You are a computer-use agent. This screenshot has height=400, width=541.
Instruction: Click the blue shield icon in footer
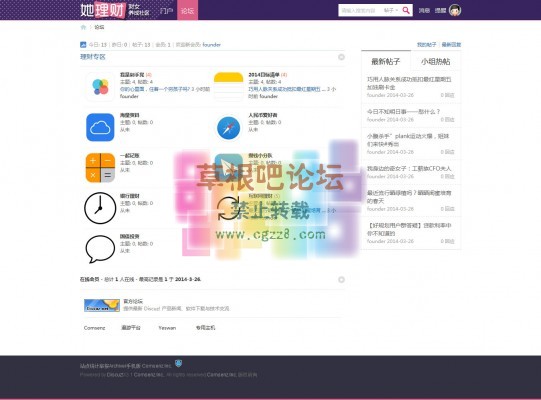178,363
